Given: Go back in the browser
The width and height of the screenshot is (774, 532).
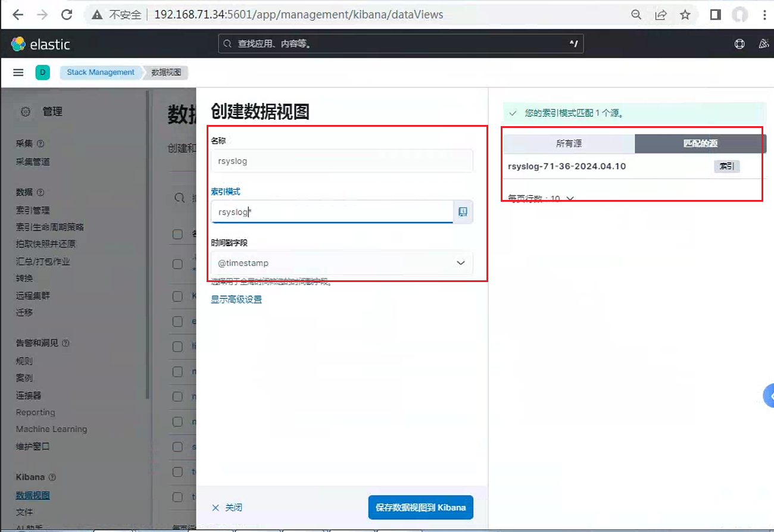Looking at the screenshot, I should [18, 15].
